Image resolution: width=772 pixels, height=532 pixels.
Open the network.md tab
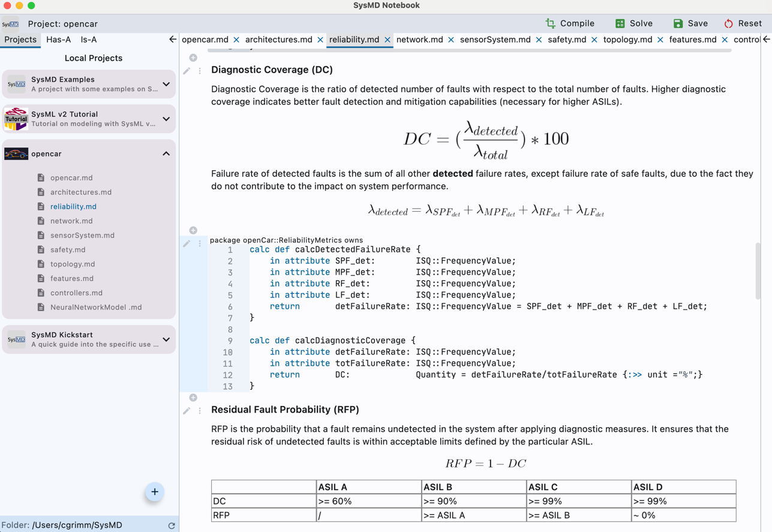[419, 40]
